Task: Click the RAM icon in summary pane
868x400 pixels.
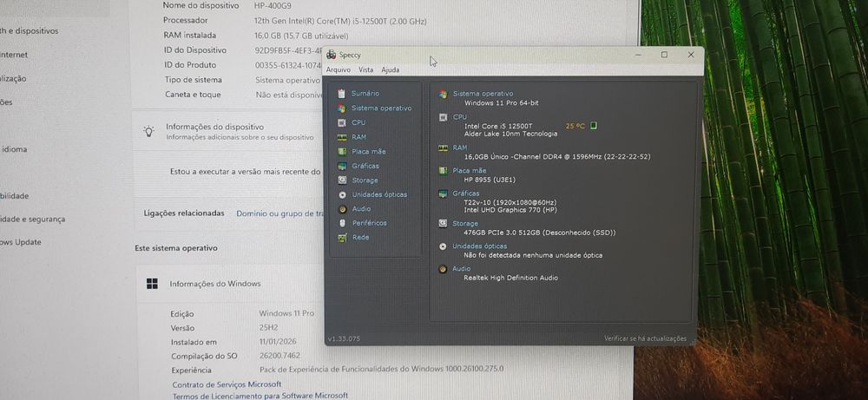Action: coord(443,148)
